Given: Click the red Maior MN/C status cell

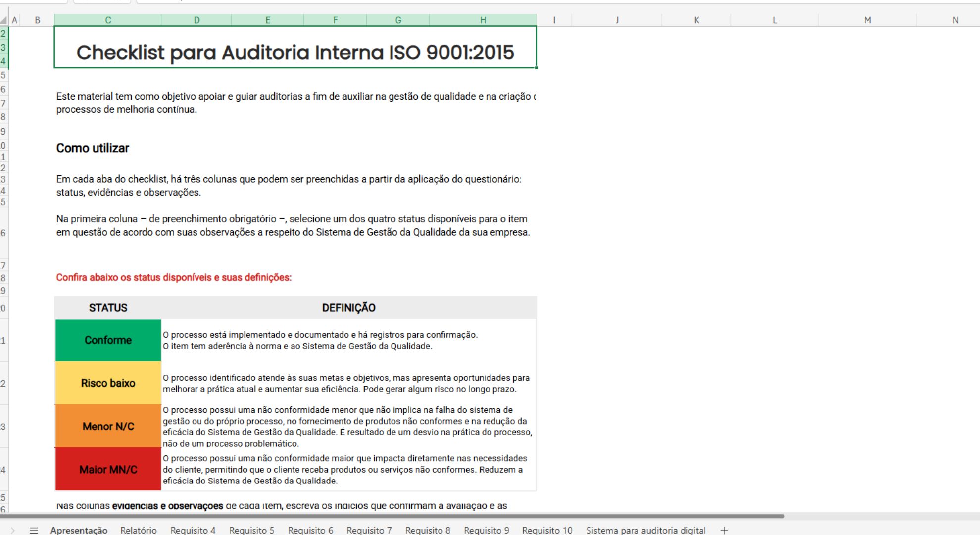Looking at the screenshot, I should 108,469.
